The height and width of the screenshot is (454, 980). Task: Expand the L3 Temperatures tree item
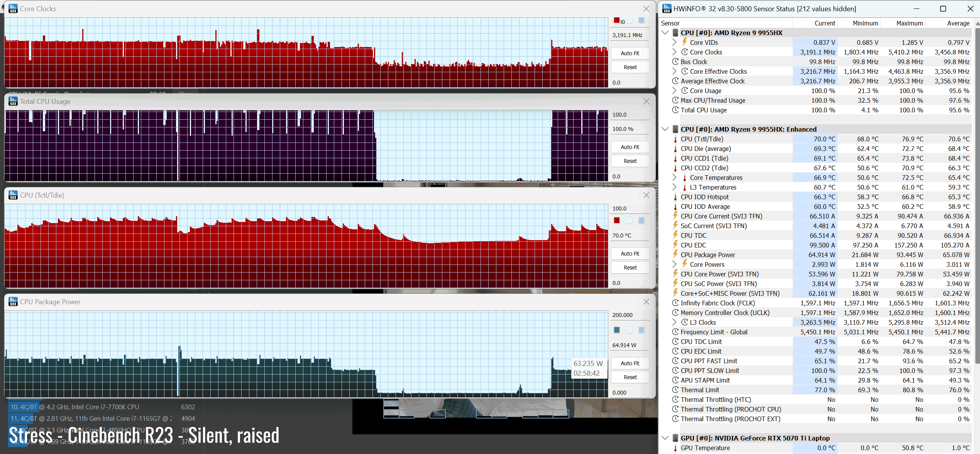(674, 187)
